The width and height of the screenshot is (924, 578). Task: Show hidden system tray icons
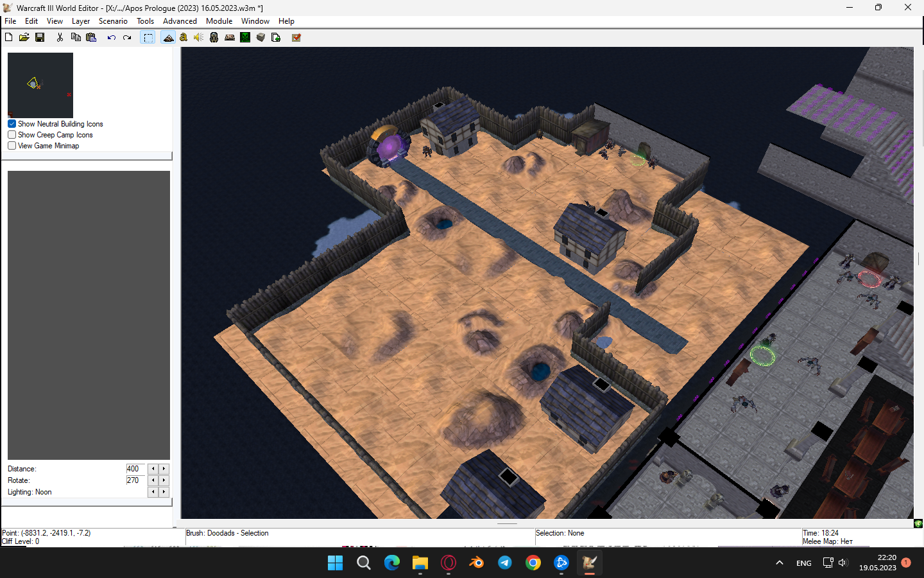[x=780, y=563]
